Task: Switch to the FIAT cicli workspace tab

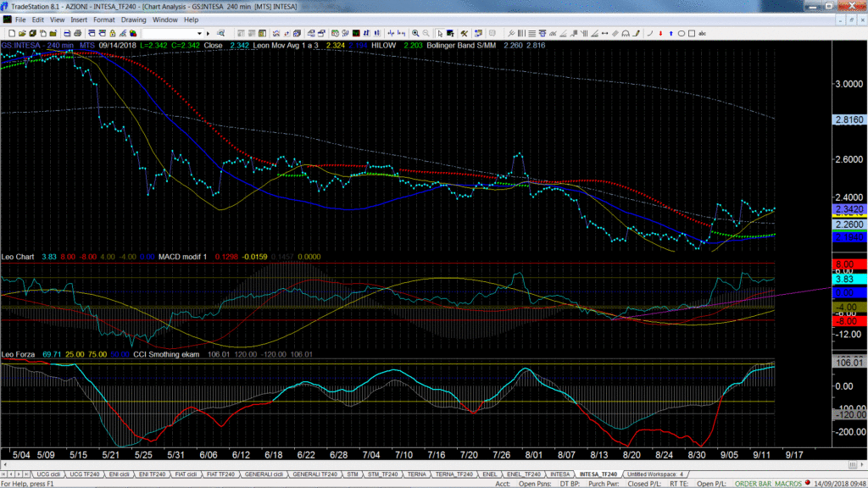Action: pos(186,474)
